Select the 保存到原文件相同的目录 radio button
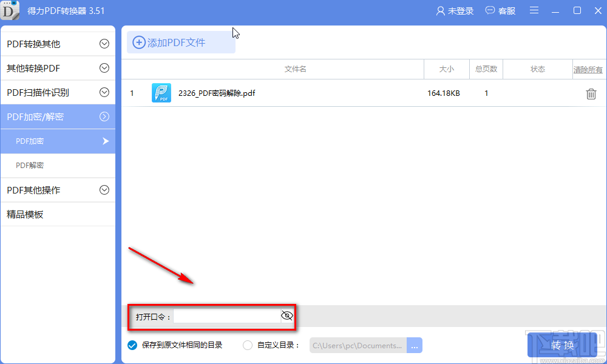Screen dimensions: 607x364 (x=132, y=345)
